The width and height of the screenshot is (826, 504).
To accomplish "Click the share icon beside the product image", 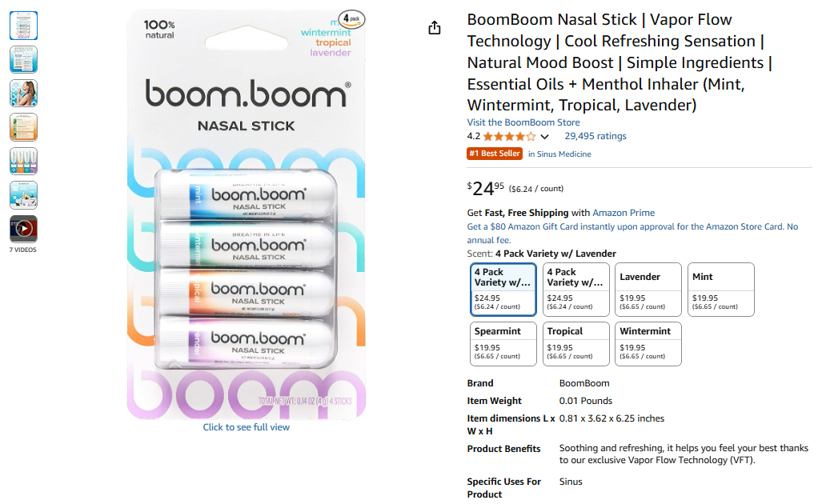I will pyautogui.click(x=435, y=29).
